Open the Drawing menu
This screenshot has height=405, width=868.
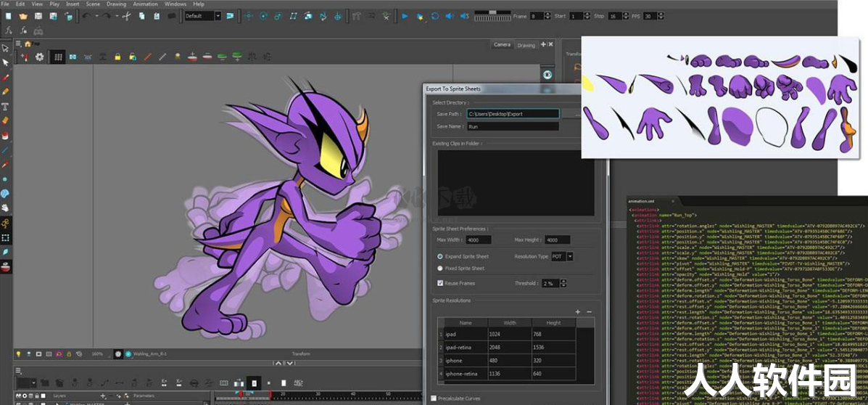click(116, 4)
